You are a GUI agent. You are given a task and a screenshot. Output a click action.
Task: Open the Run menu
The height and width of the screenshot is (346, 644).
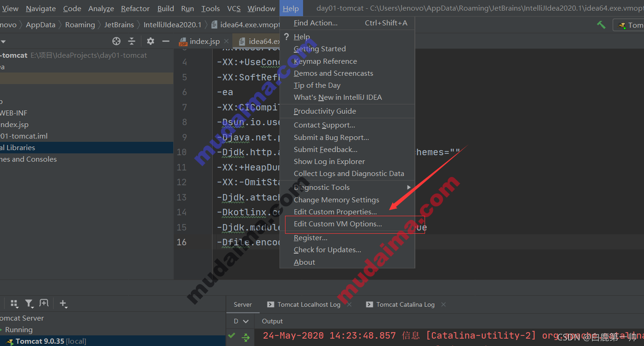pyautogui.click(x=188, y=8)
